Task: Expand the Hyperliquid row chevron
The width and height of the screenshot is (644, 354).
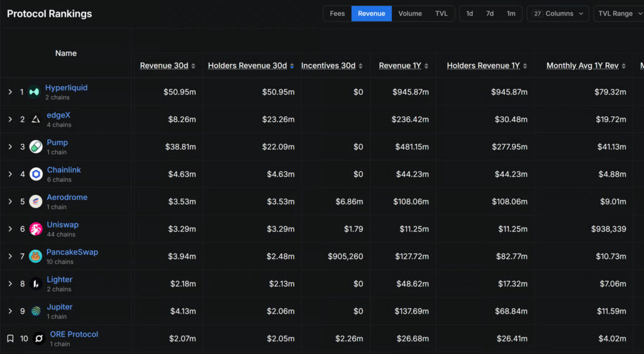Action: click(10, 92)
